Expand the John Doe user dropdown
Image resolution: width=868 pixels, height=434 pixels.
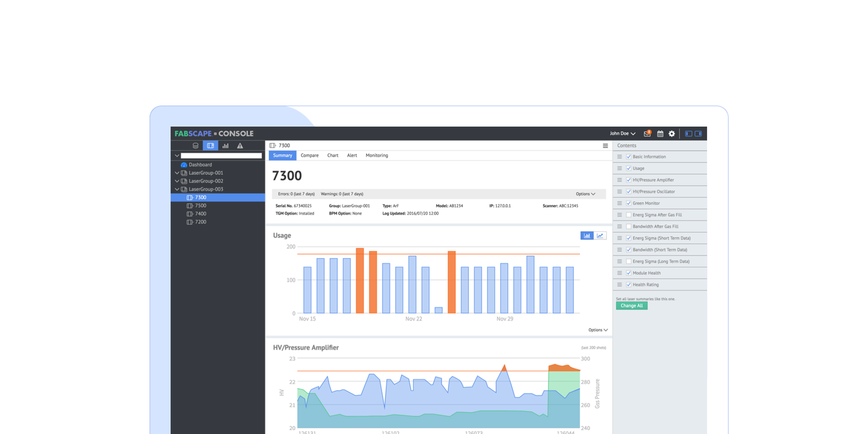[622, 134]
